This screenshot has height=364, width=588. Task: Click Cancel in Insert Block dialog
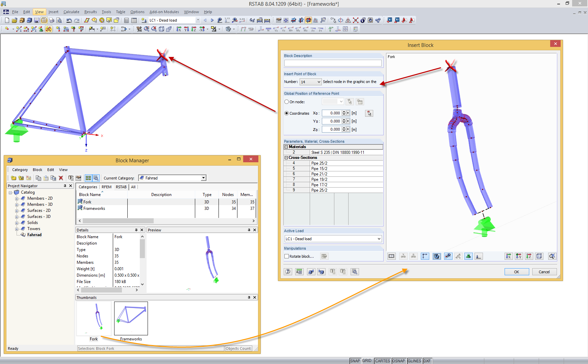point(544,272)
